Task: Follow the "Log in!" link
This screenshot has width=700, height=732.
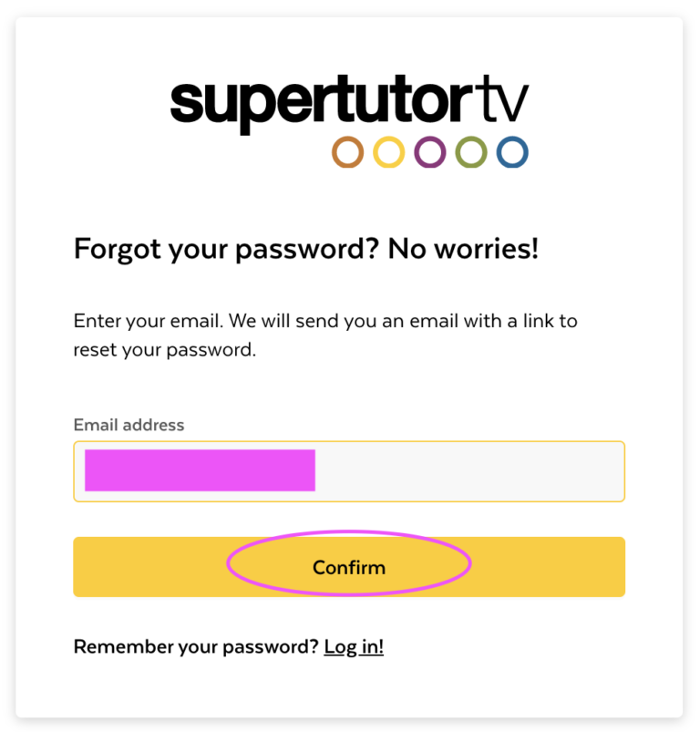Action: (354, 647)
